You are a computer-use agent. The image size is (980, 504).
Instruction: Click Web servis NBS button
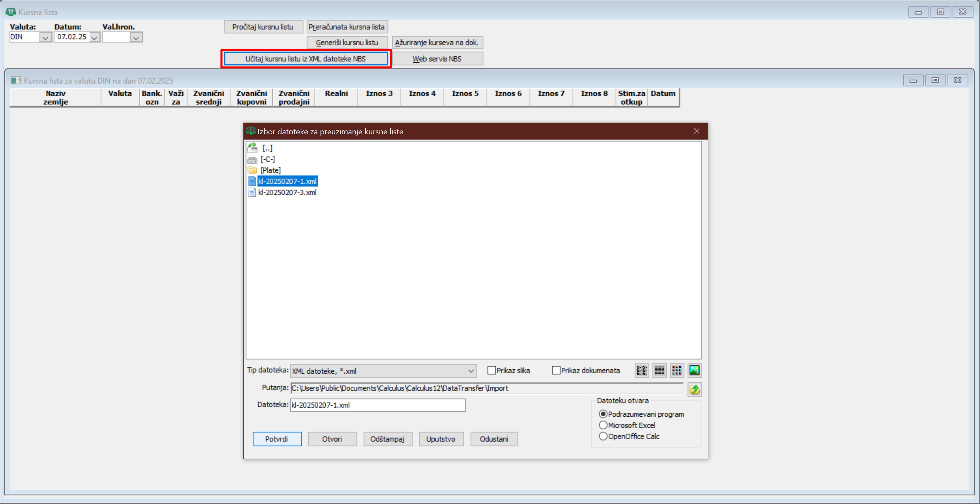click(x=437, y=59)
